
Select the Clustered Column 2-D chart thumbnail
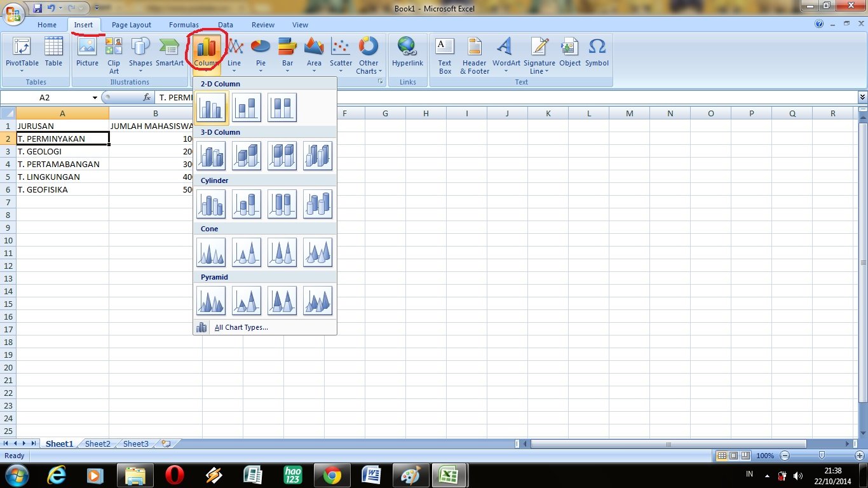click(211, 107)
